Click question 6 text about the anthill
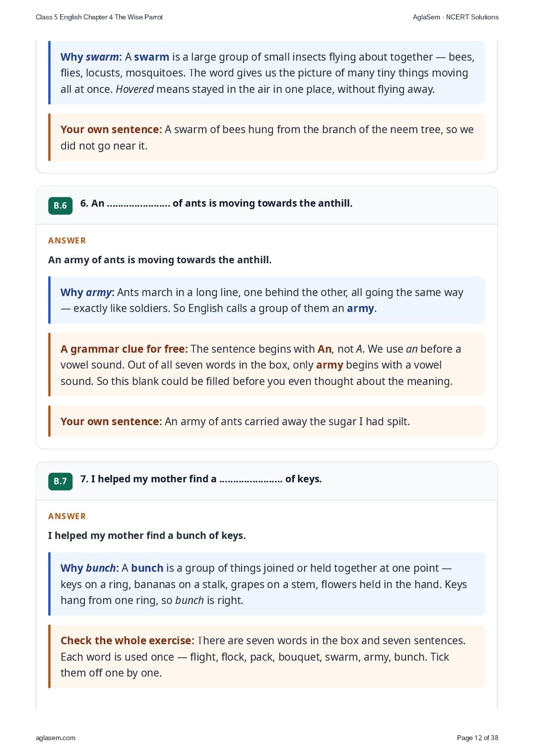The image size is (534, 756). coord(216,203)
